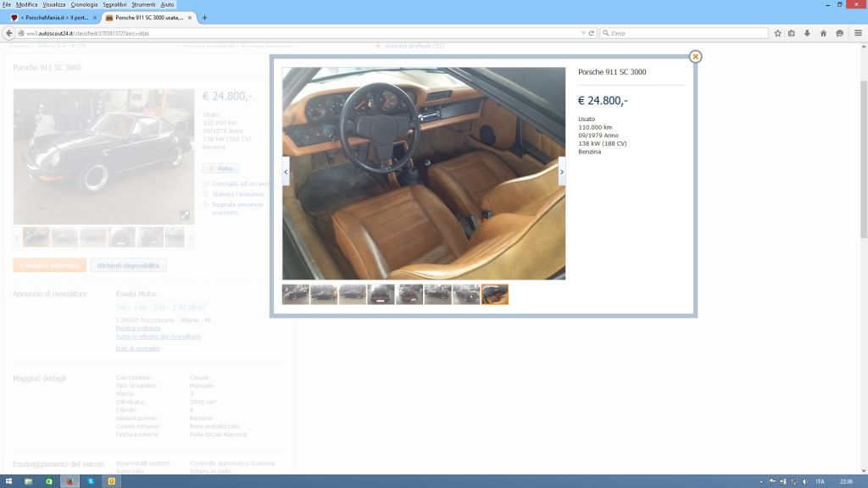Click the scrollbar down arrow
Viewport: 868px width, 488px height.
point(864,470)
